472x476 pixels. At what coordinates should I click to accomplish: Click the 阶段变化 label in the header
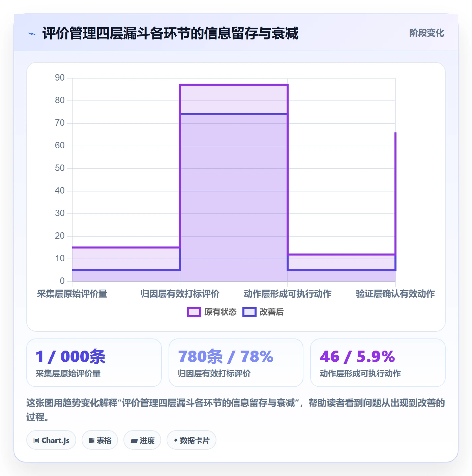click(426, 33)
